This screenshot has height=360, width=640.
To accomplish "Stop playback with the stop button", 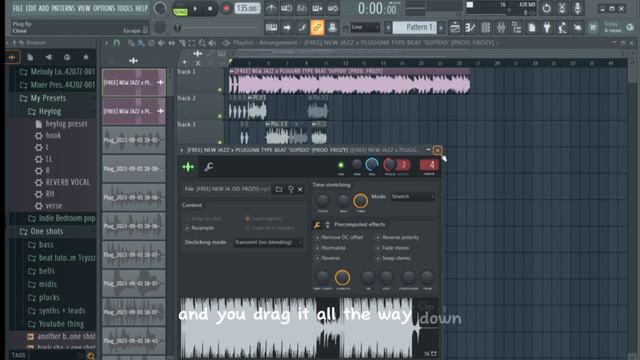I will point(210,9).
